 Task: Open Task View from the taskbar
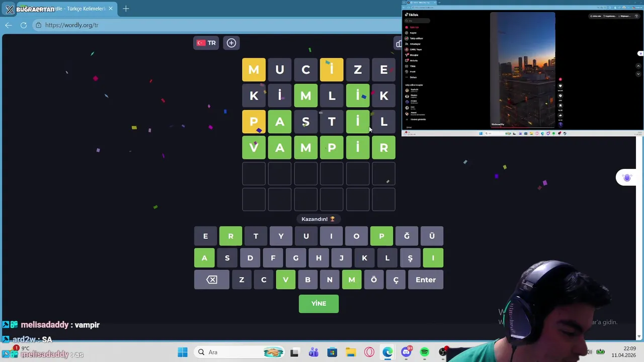[294, 352]
